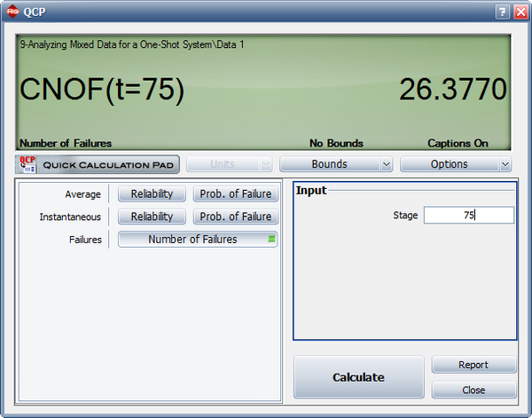Screen dimensions: 532x418
Task: Click the Failures row label
Action: point(85,240)
